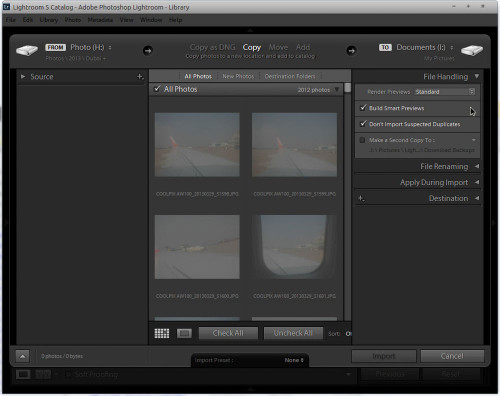Show fewer options with bottom-left arrow button
Viewport: 500px width, 396px height.
click(x=22, y=356)
